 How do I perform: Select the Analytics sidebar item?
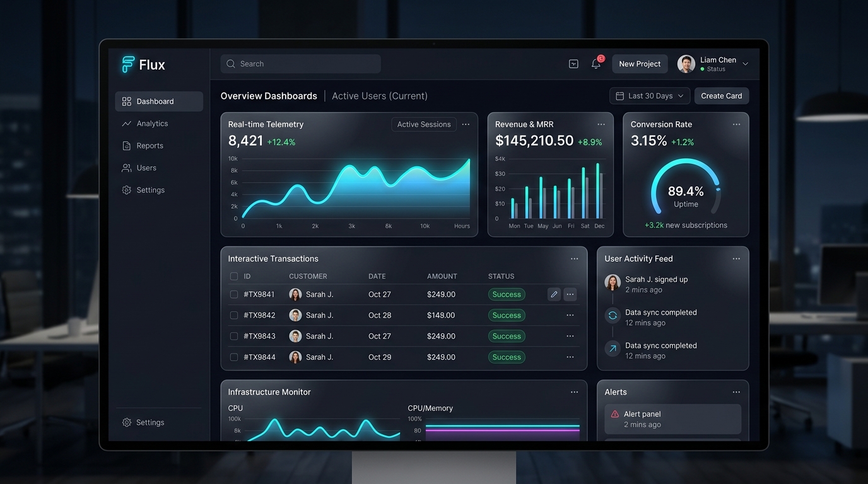[159, 124]
